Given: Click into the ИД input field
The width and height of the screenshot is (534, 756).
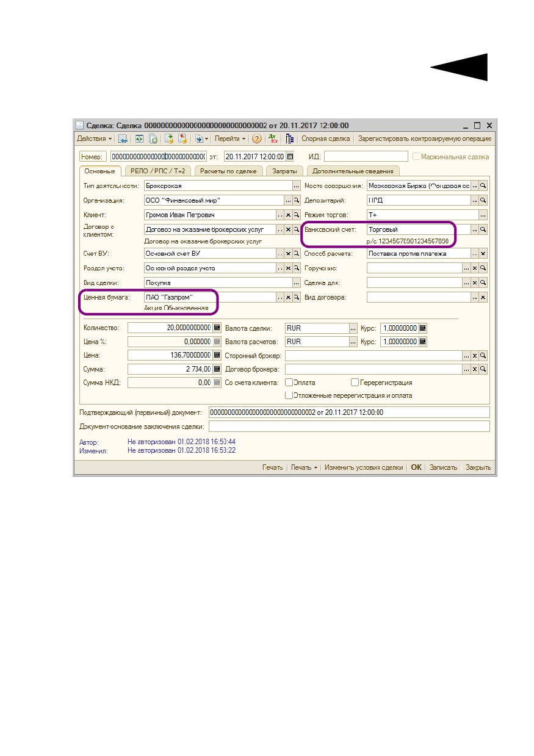Looking at the screenshot, I should point(366,156).
